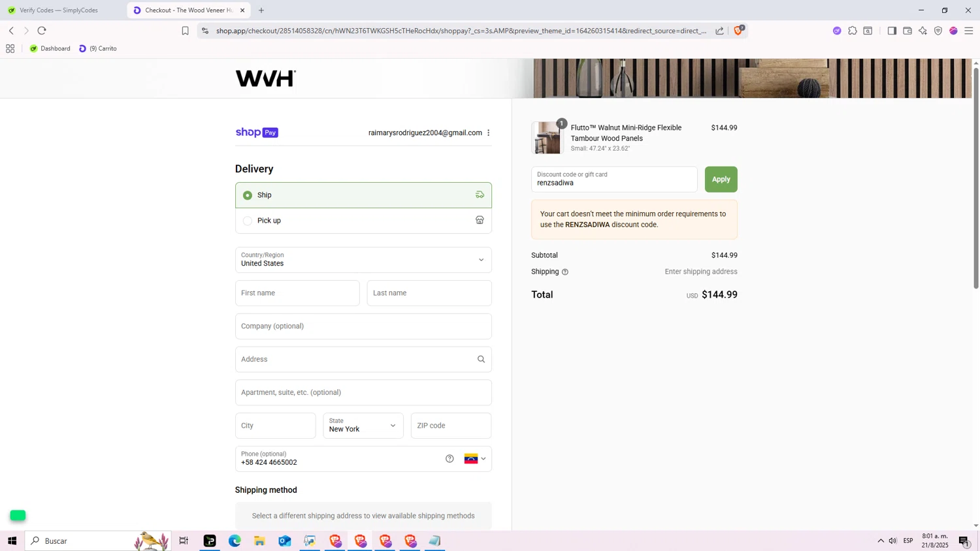This screenshot has height=551, width=980.
Task: Click the Company (optional) field
Action: point(363,326)
